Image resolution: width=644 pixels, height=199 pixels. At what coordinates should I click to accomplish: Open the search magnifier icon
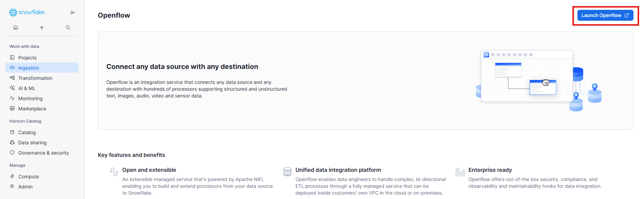[x=68, y=28]
